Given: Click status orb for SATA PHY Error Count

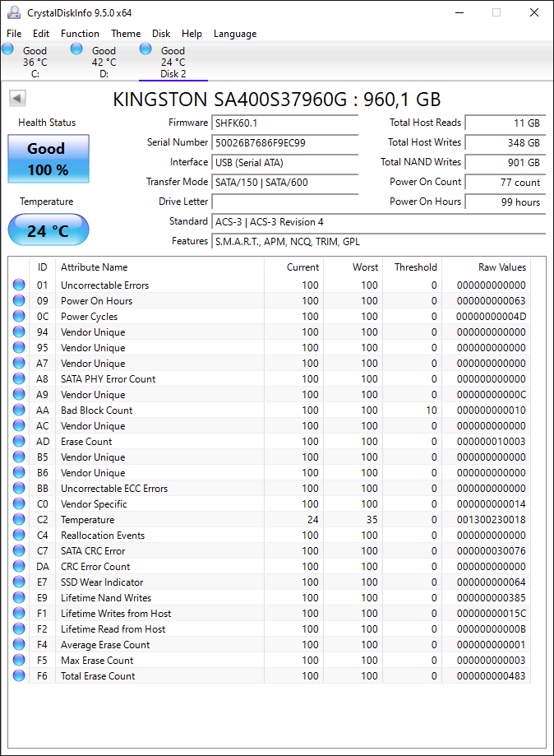Looking at the screenshot, I should tap(19, 378).
